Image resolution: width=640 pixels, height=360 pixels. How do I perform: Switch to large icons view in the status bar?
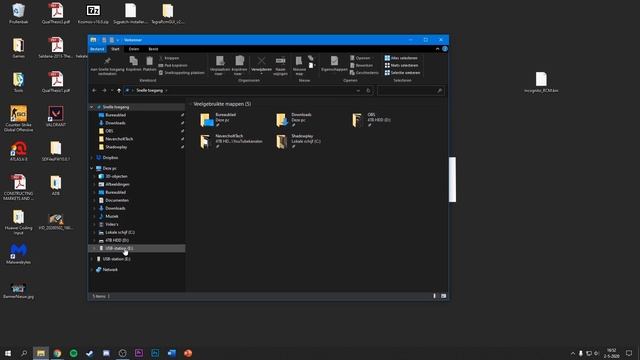(443, 296)
